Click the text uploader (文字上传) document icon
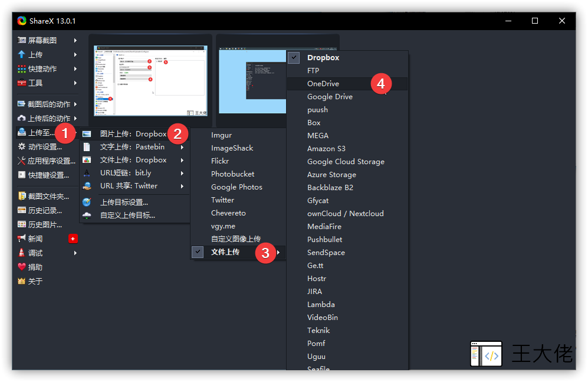 87,147
